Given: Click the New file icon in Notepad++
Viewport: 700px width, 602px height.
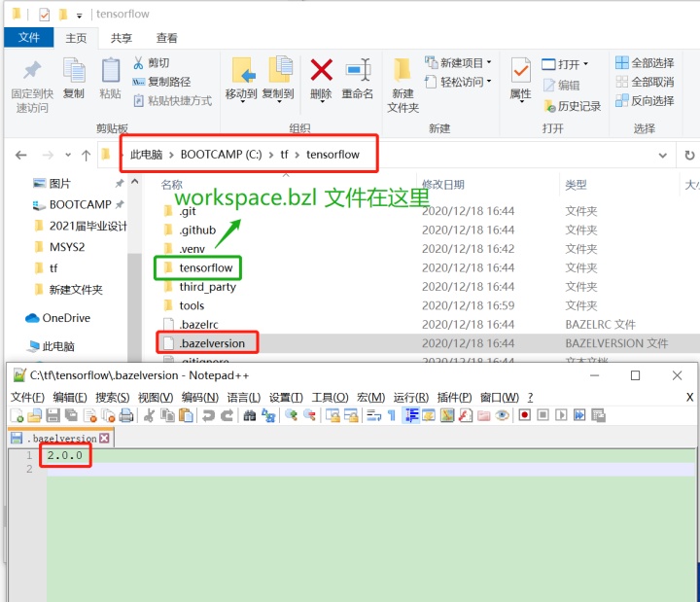Looking at the screenshot, I should 17,416.
